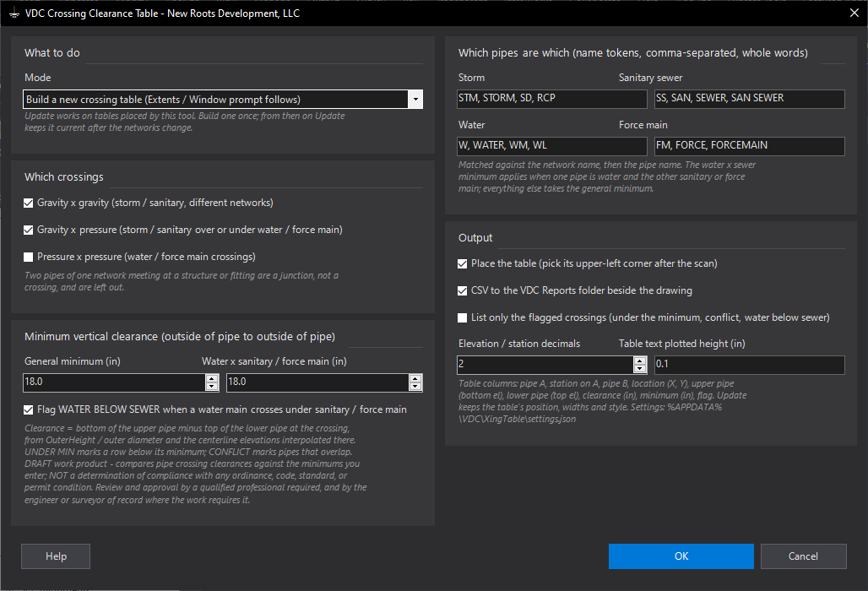This screenshot has width=868, height=591.
Task: Uncheck Gravity x pressure crossings
Action: [x=28, y=230]
